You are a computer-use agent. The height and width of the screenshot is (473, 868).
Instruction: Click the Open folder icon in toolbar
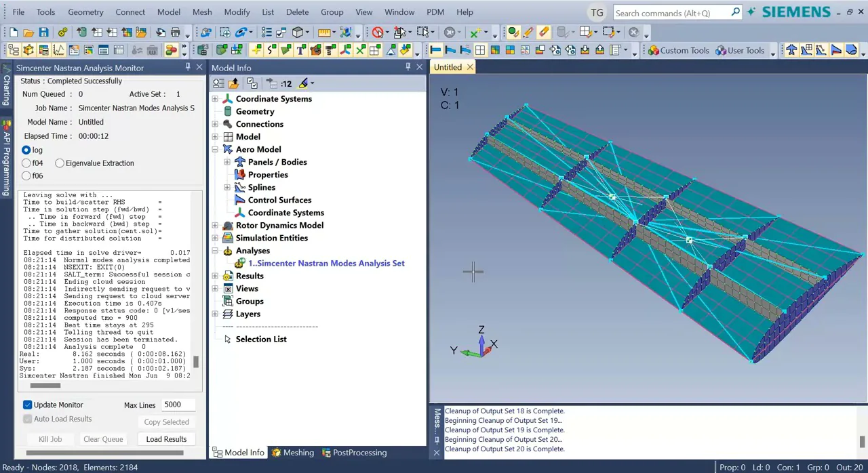point(28,33)
